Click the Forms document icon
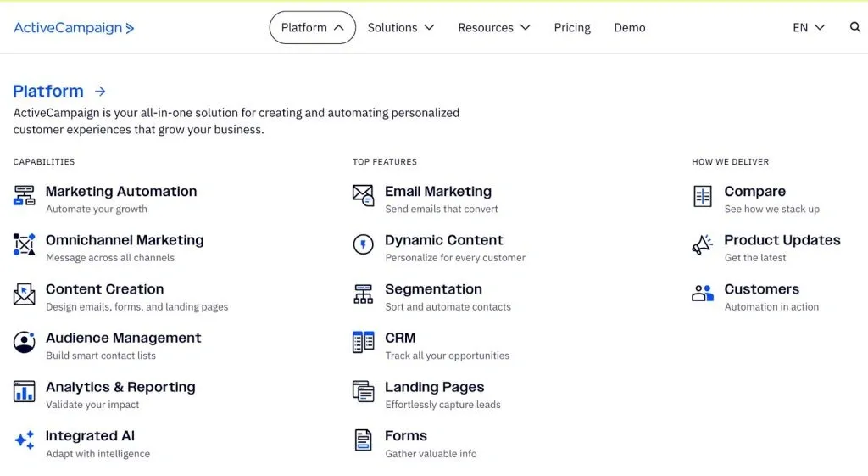This screenshot has width=868, height=476. 363,440
